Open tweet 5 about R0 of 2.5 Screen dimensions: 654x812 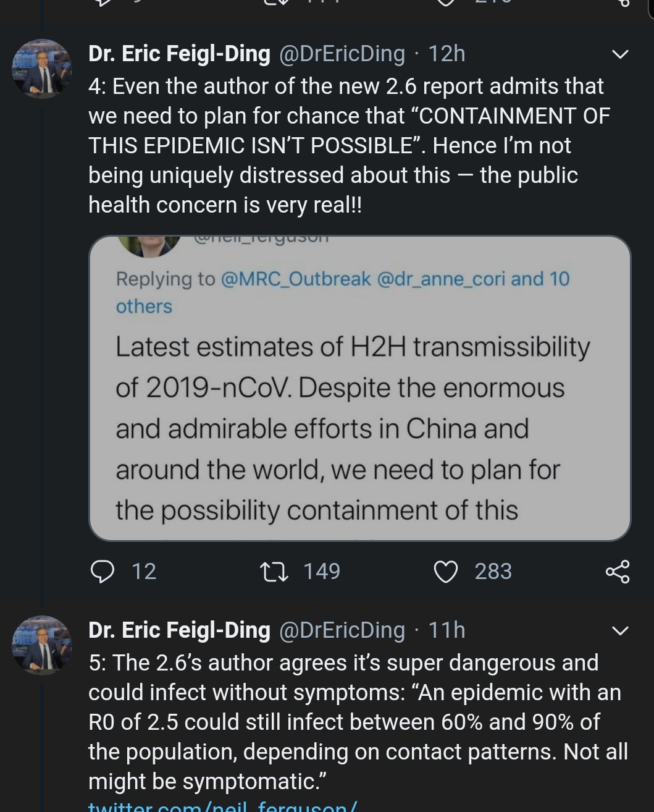[355, 722]
